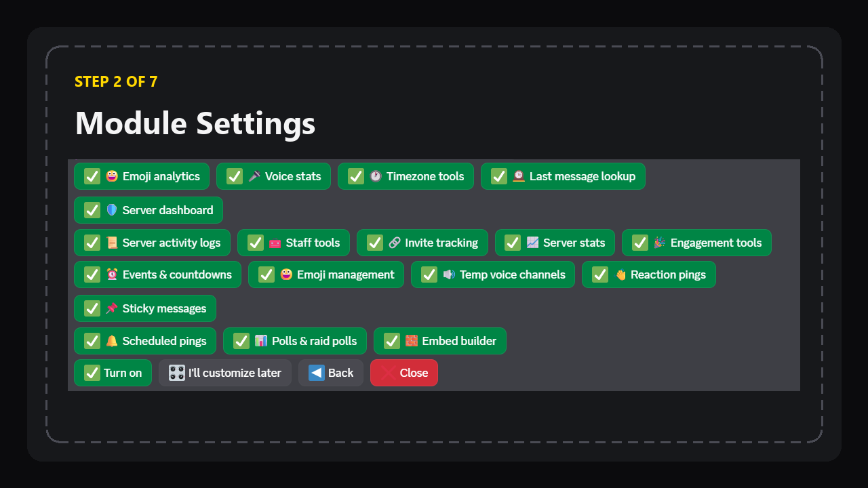Click the chart emoji on Server stats
The width and height of the screenshot is (868, 488).
pyautogui.click(x=532, y=243)
